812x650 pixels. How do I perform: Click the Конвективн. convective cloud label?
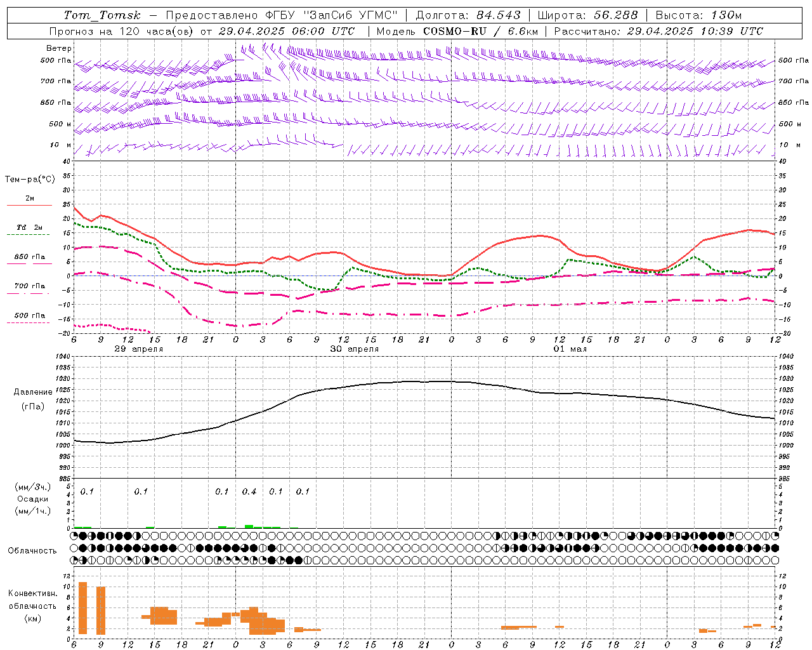pos(32,593)
